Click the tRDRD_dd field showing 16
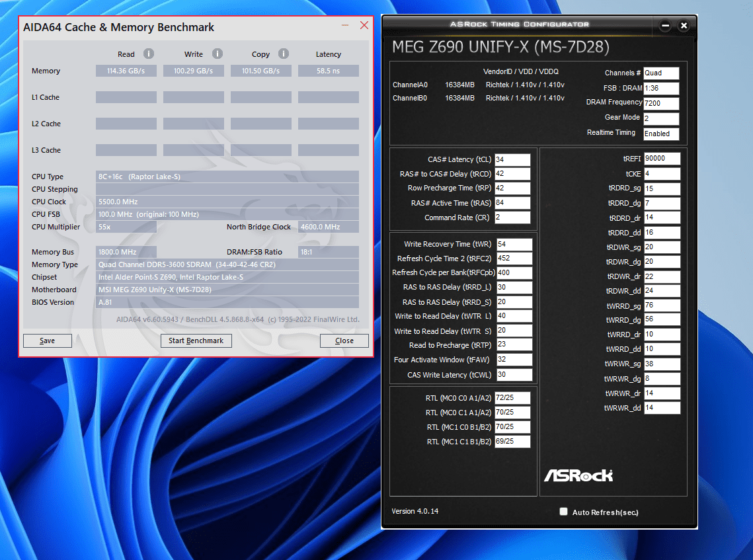Viewport: 753px width, 560px height. 662,233
